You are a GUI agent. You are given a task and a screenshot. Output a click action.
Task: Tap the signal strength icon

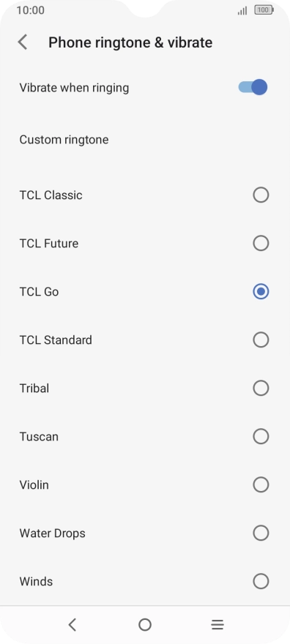[x=242, y=10]
